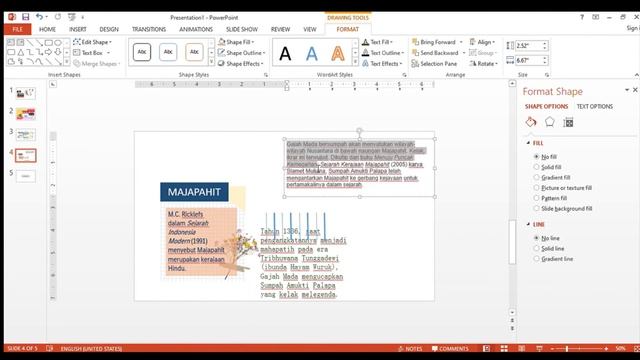Collapse the FILL section
Screen dimensions: 640x360
(528, 143)
